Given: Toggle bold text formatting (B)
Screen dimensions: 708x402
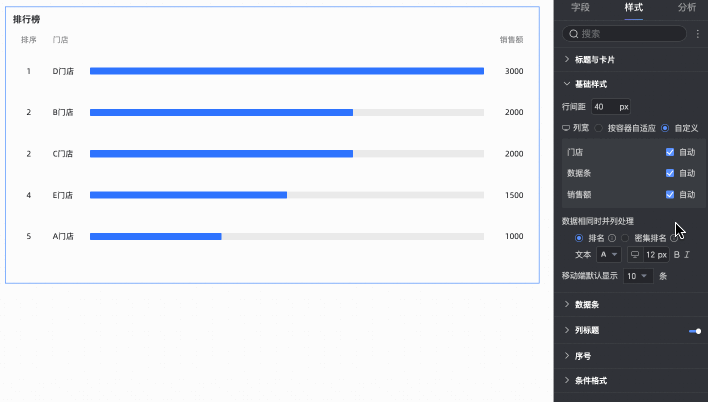Looking at the screenshot, I should (676, 255).
